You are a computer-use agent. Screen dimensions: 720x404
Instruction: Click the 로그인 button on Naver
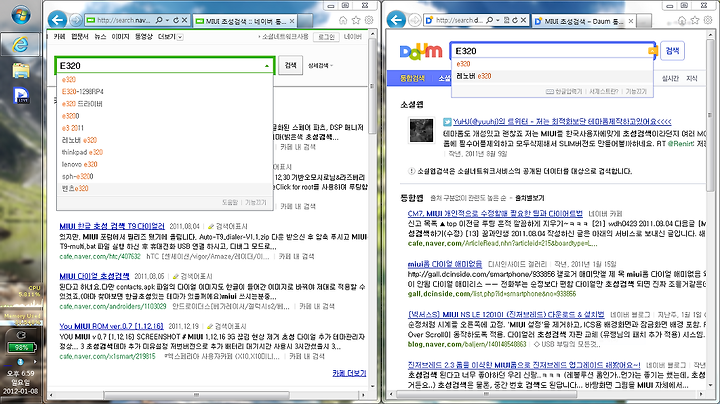click(x=326, y=37)
